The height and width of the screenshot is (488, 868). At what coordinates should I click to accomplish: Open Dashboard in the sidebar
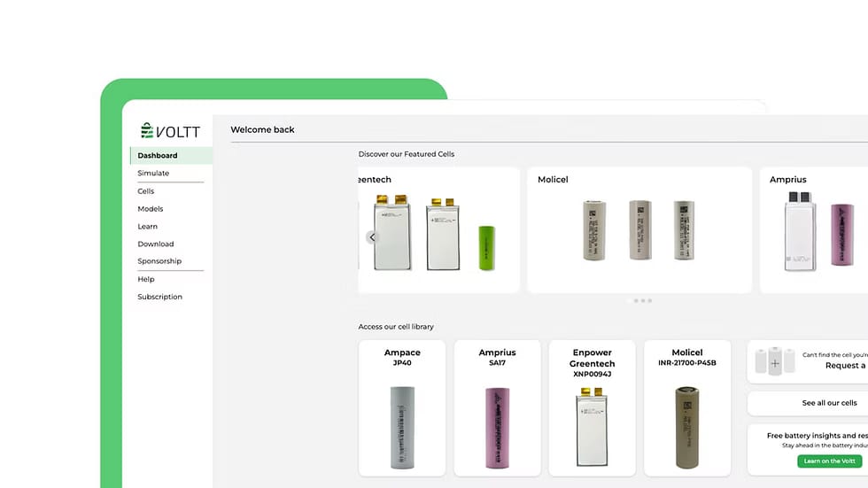158,156
